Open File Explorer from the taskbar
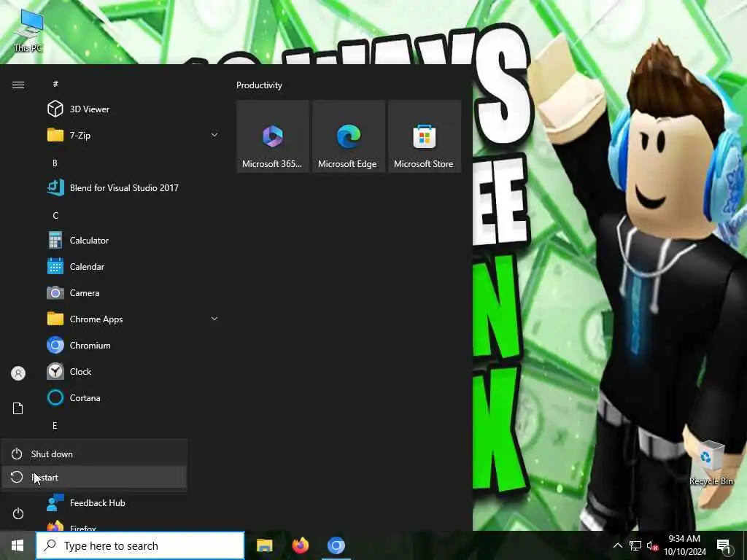The width and height of the screenshot is (747, 560). point(264,545)
